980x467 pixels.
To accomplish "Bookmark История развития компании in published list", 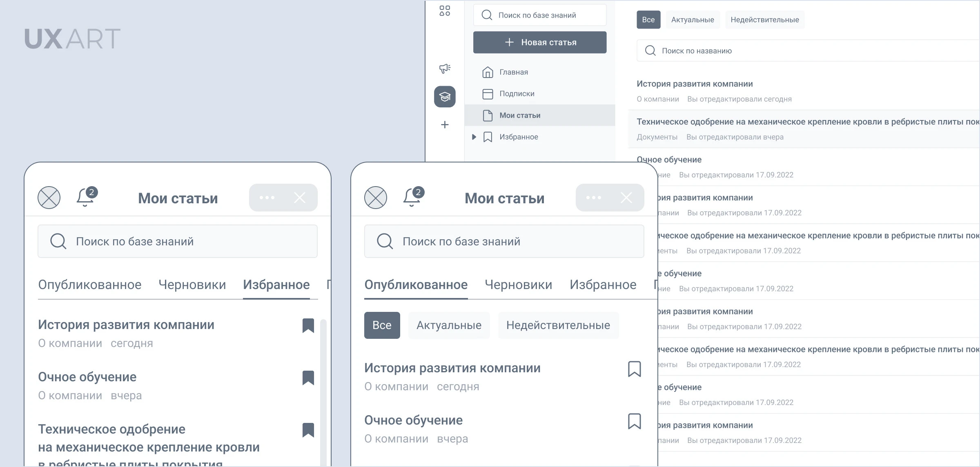I will pyautogui.click(x=634, y=369).
